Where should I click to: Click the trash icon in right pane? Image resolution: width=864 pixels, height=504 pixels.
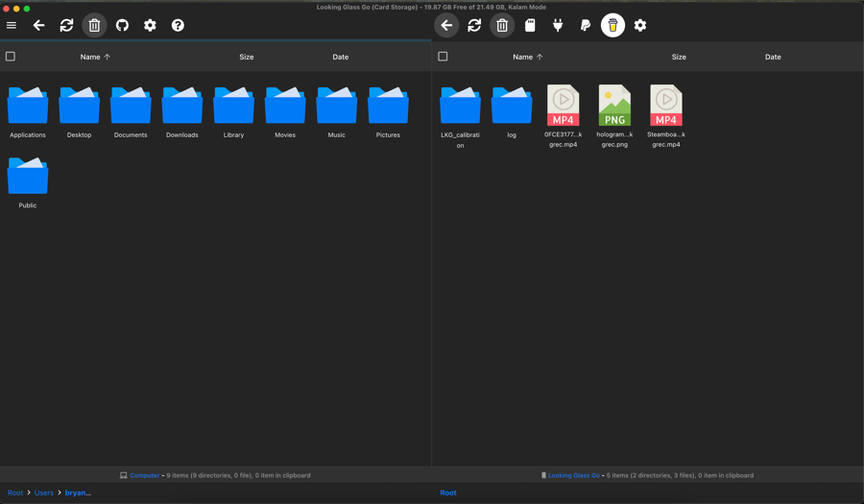click(x=502, y=26)
